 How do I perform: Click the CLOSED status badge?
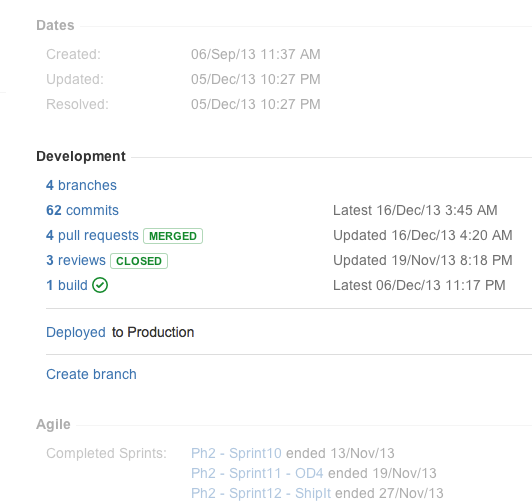pyautogui.click(x=139, y=261)
